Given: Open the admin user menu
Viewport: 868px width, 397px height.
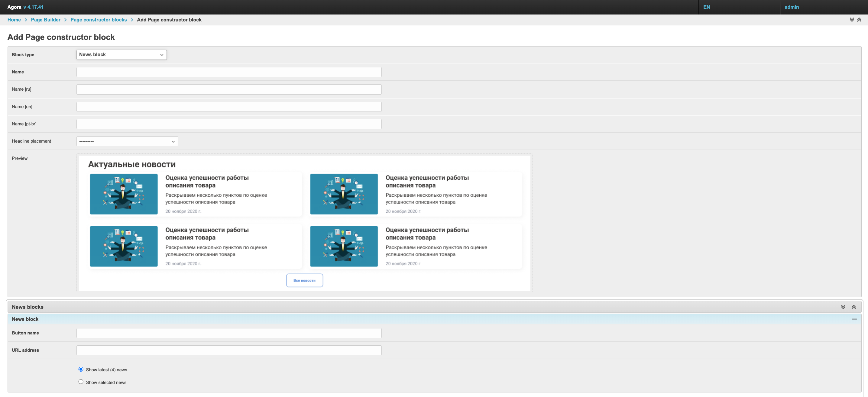Looking at the screenshot, I should click(x=792, y=7).
